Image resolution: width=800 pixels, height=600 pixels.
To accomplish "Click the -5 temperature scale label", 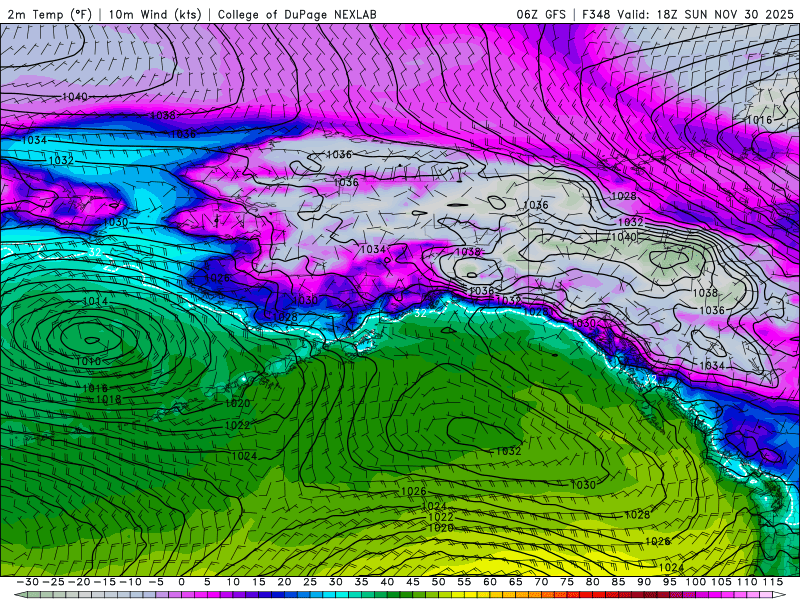I will [x=156, y=582].
